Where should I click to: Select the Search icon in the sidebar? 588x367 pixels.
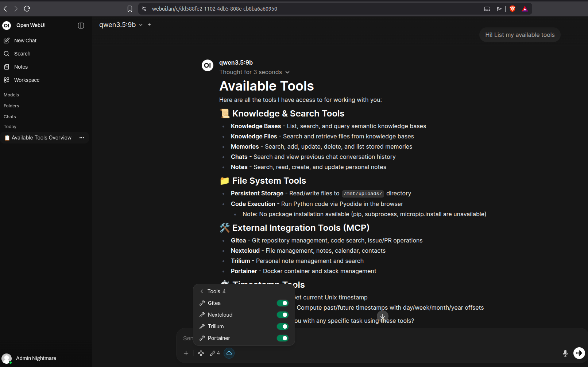[7, 54]
